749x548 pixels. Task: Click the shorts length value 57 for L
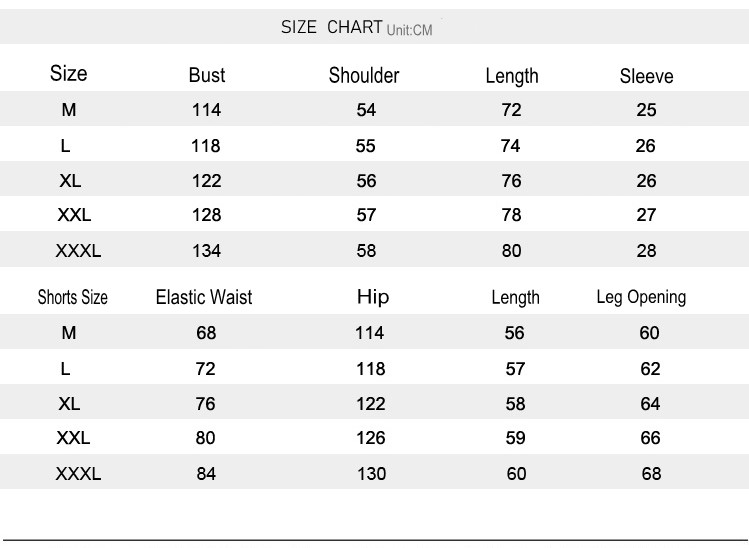click(x=515, y=369)
